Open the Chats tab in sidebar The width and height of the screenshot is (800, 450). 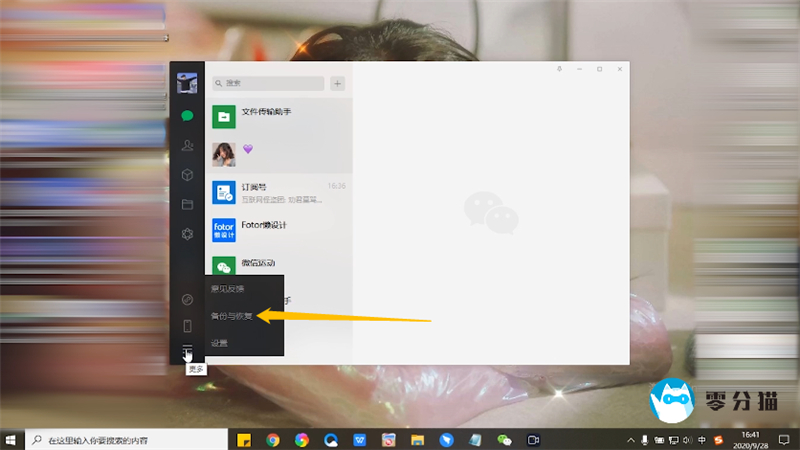point(187,116)
